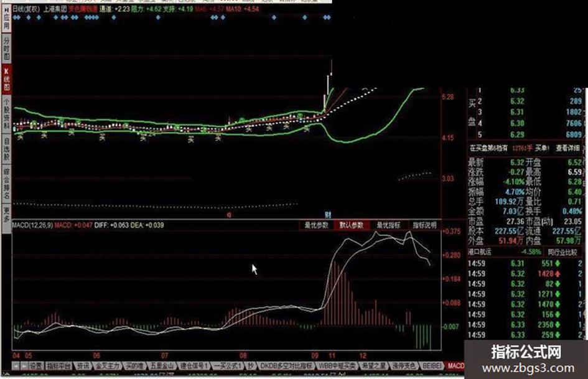
Task: Click the 最优参数 button
Action: point(316,225)
